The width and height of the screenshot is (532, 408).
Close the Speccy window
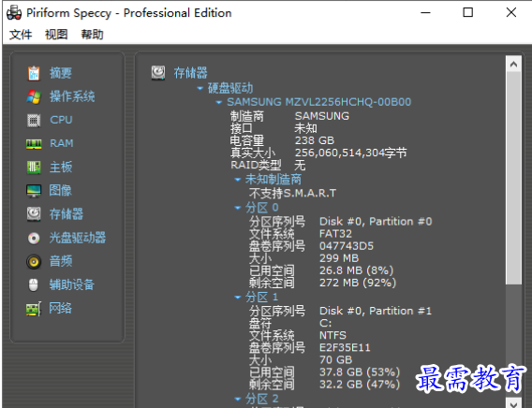(x=511, y=13)
